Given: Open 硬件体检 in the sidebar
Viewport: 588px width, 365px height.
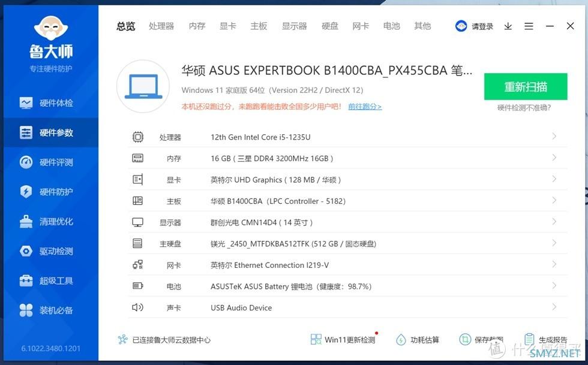Looking at the screenshot, I should [50, 102].
